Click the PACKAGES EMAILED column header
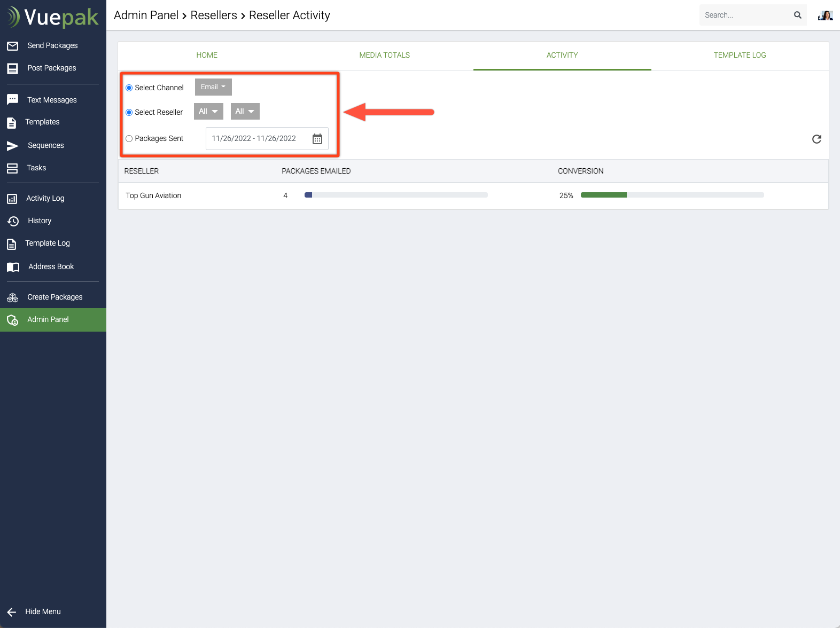 point(316,171)
